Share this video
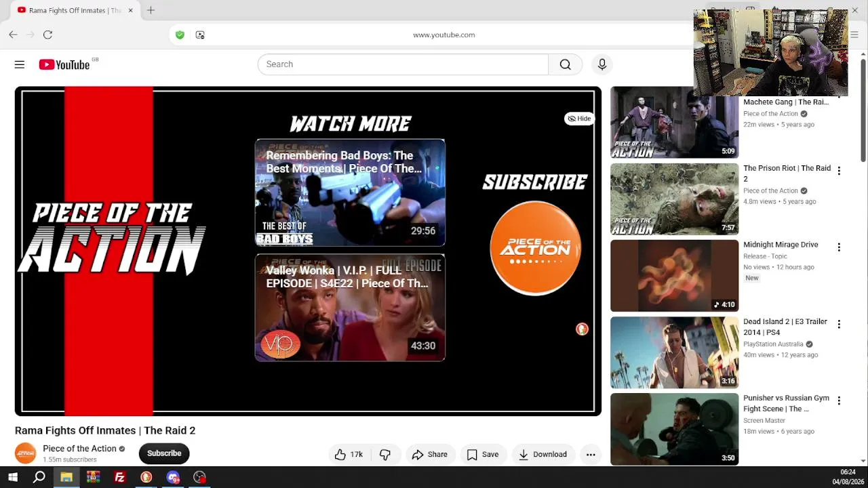The height and width of the screenshot is (488, 868). click(x=429, y=454)
